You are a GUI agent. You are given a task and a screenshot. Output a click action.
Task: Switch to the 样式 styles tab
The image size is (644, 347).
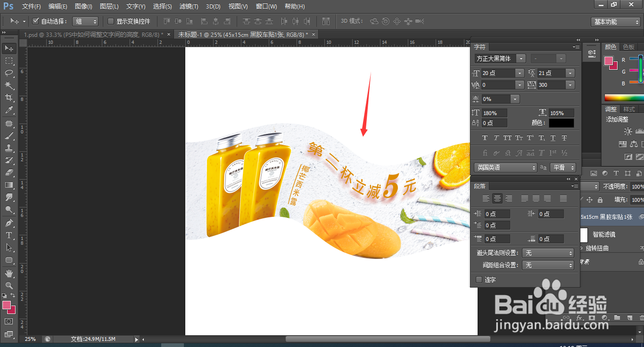click(629, 109)
